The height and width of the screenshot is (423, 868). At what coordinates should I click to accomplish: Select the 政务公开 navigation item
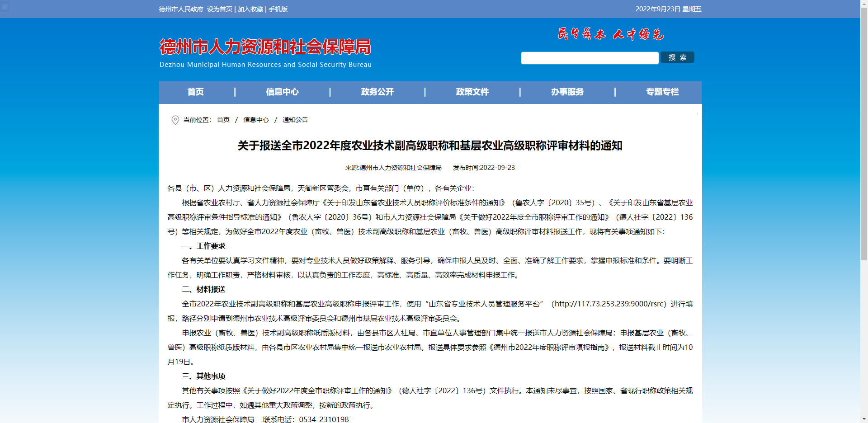[x=377, y=92]
